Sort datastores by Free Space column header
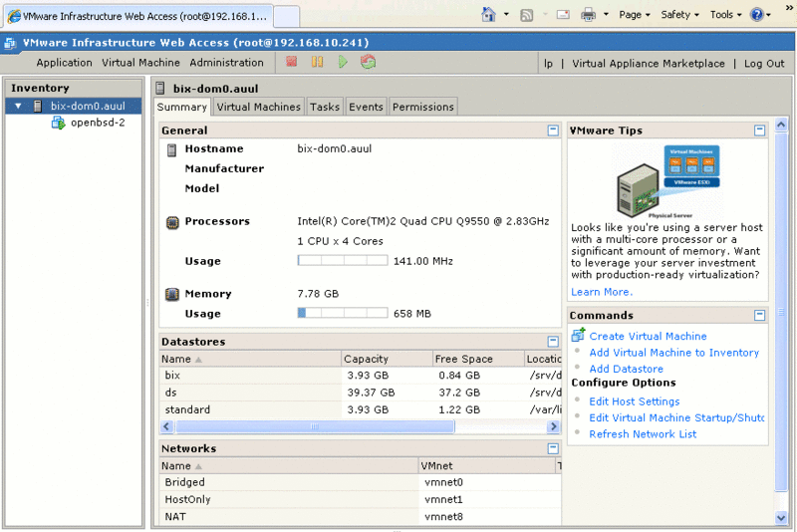Viewport: 797px width, 532px height. pyautogui.click(x=478, y=359)
